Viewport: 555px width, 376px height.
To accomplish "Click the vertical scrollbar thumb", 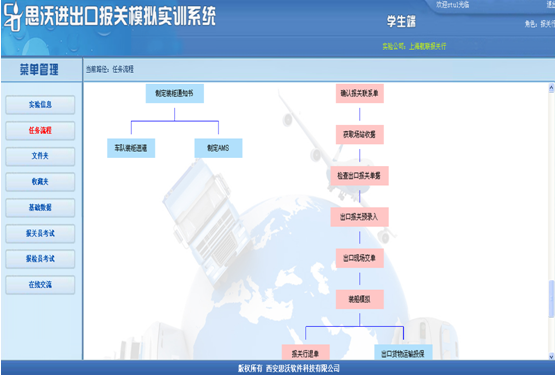I will [551, 298].
